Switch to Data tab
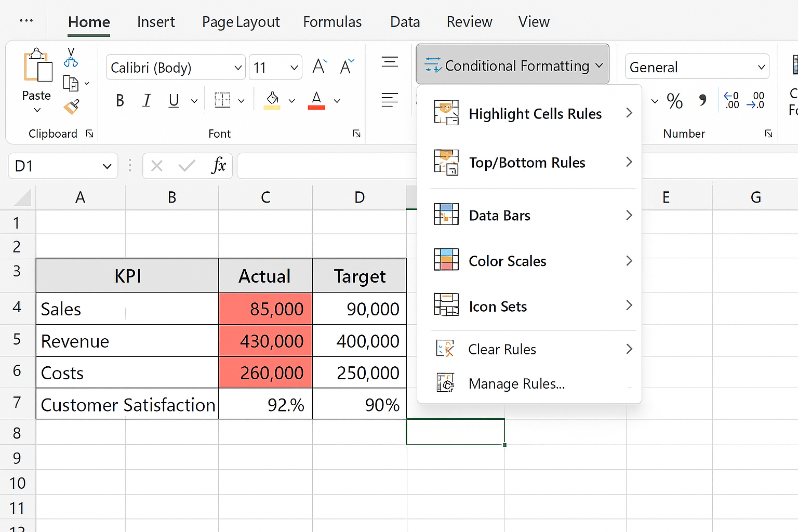The image size is (798, 532). (x=405, y=22)
